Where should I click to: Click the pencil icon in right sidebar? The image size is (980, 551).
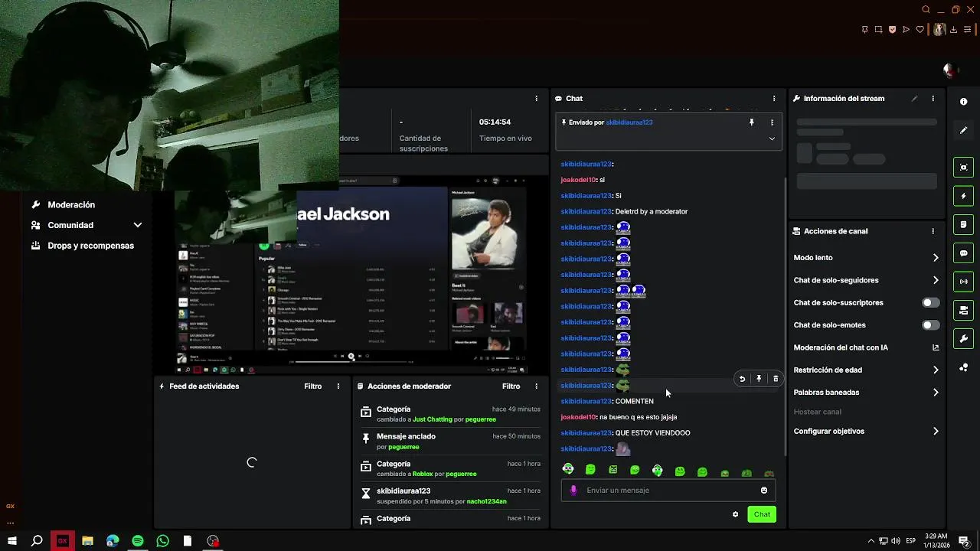tap(963, 130)
